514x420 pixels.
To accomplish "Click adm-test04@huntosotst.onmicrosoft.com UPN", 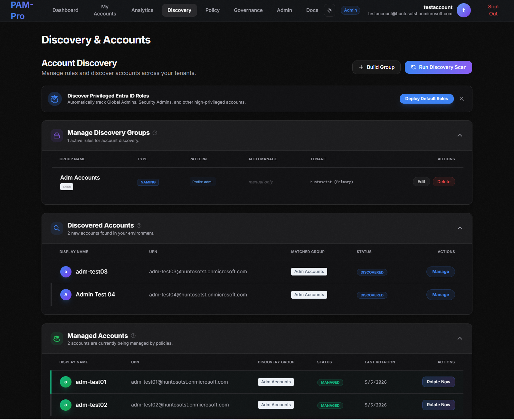I will point(198,295).
